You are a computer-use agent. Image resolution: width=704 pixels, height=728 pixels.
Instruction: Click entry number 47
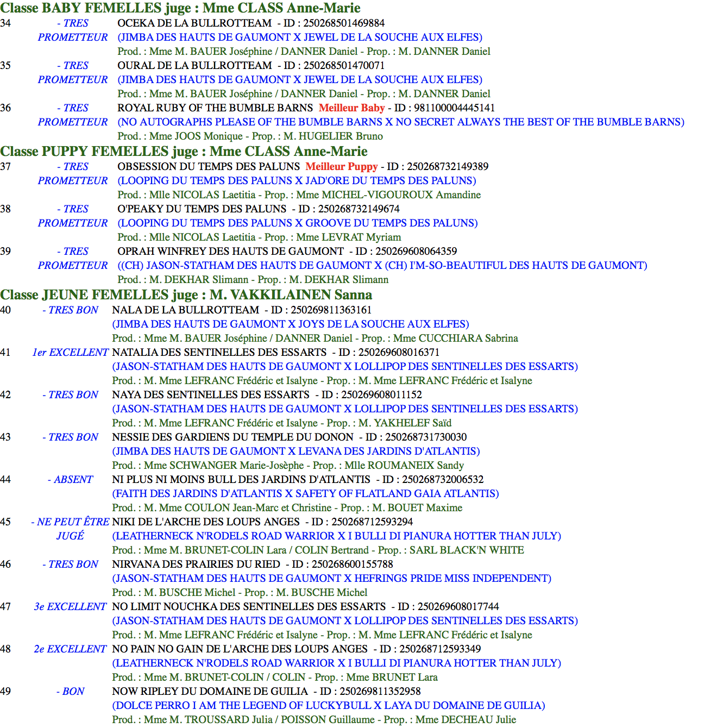pos(5,606)
